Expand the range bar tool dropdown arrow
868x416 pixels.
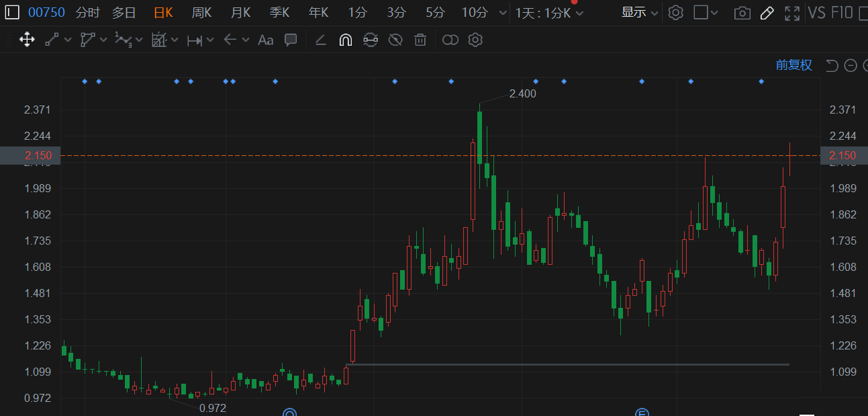(x=210, y=40)
